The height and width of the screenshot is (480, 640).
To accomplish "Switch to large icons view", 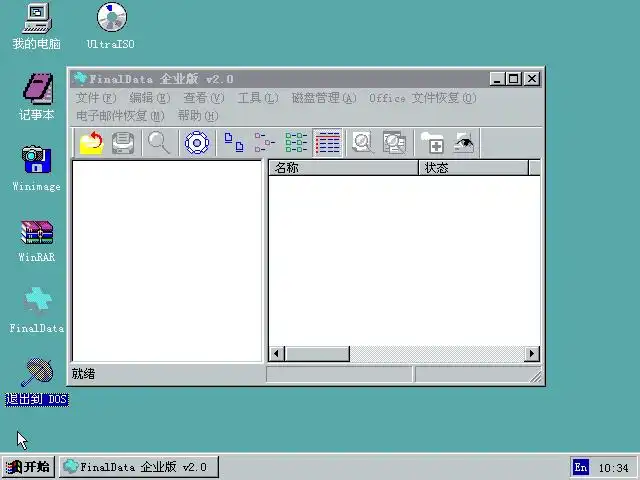I will click(234, 142).
